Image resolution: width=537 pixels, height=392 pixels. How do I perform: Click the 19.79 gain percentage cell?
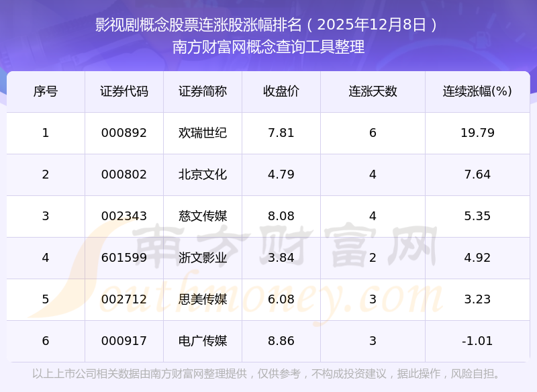[x=477, y=133]
